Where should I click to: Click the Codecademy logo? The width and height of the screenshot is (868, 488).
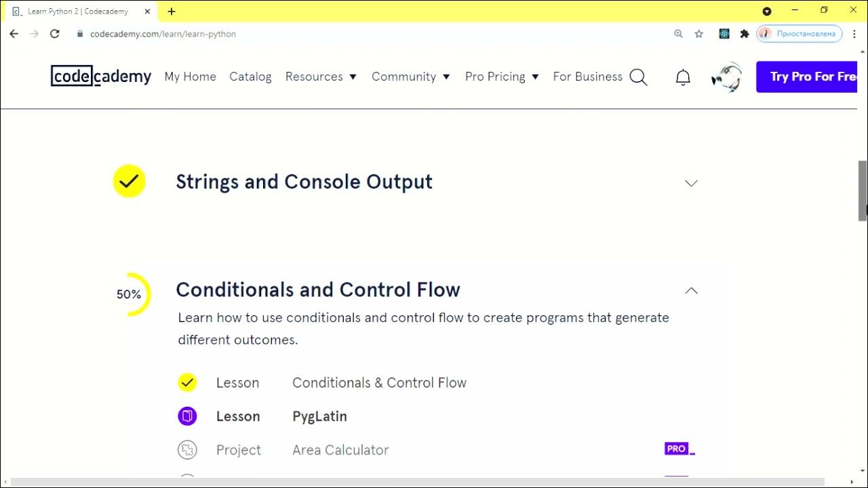[101, 77]
